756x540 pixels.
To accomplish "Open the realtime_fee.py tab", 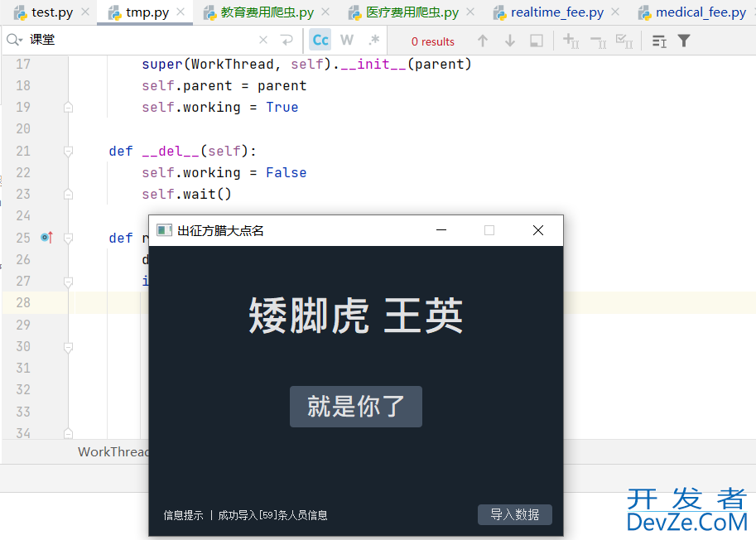I will point(557,12).
